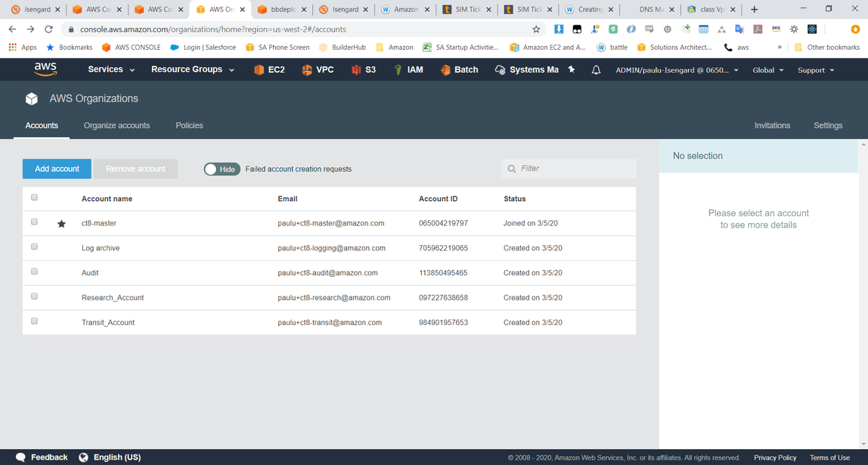Open a new browser tab
This screenshot has width=868, height=465.
coord(754,9)
